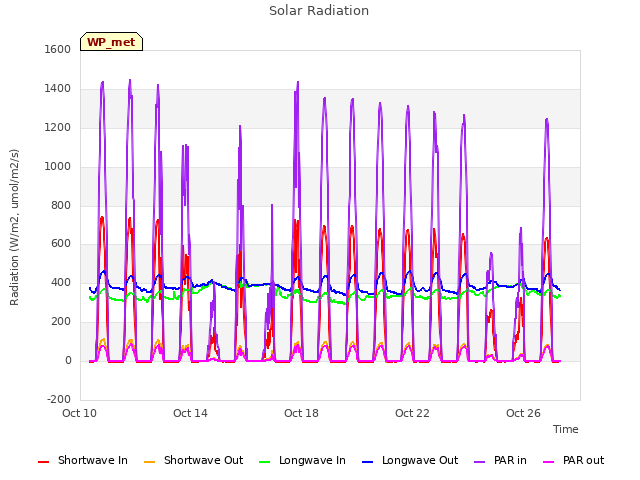Click the Oct 10 x-axis label
Screen dimensions: 640x480
click(x=79, y=413)
